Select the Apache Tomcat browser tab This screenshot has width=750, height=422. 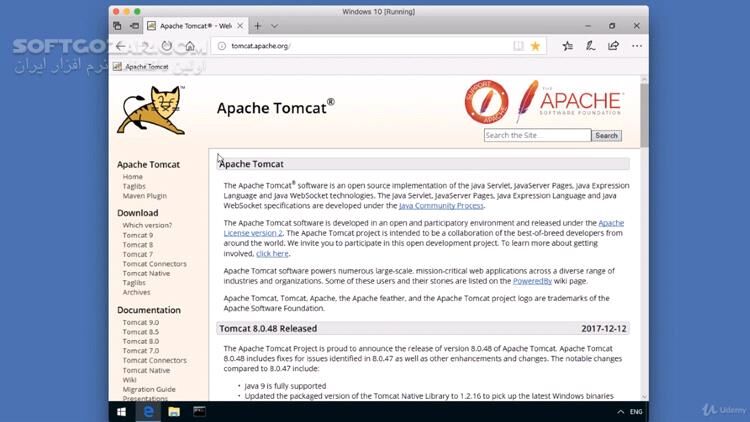click(x=190, y=25)
